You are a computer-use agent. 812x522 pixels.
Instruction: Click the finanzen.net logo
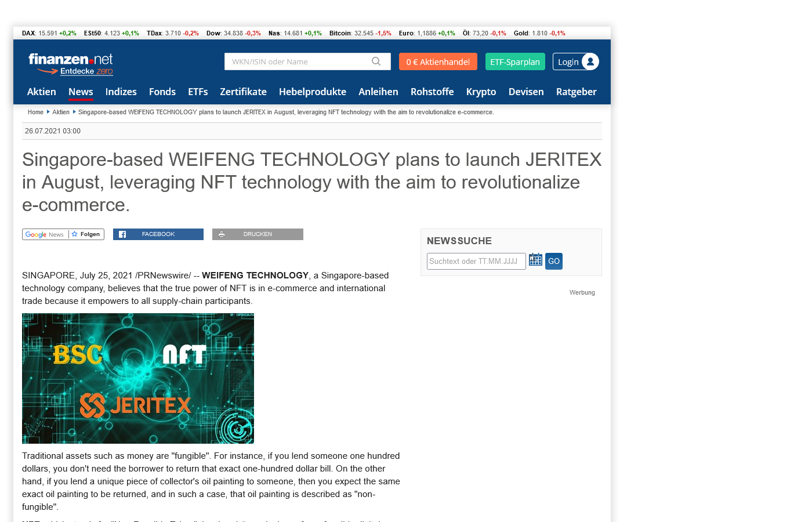pyautogui.click(x=71, y=59)
